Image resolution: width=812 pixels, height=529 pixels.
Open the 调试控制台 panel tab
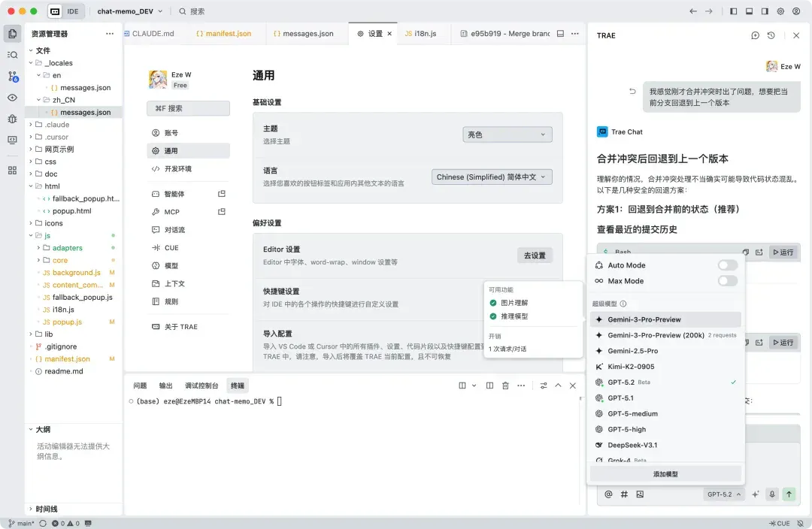pyautogui.click(x=201, y=385)
